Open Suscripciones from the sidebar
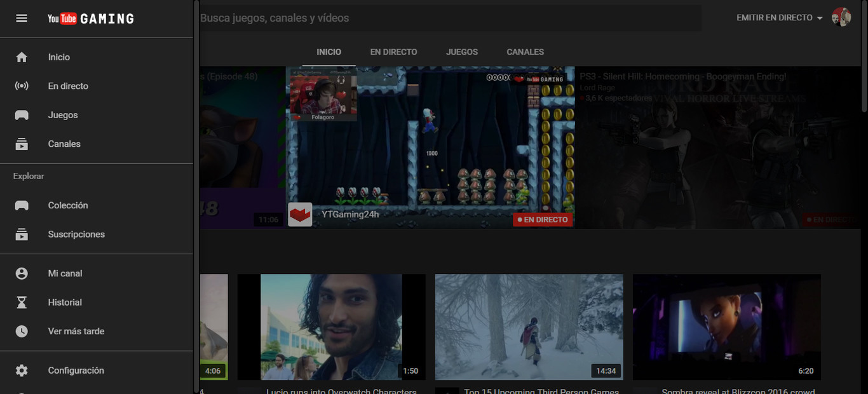The height and width of the screenshot is (394, 868). [21, 234]
